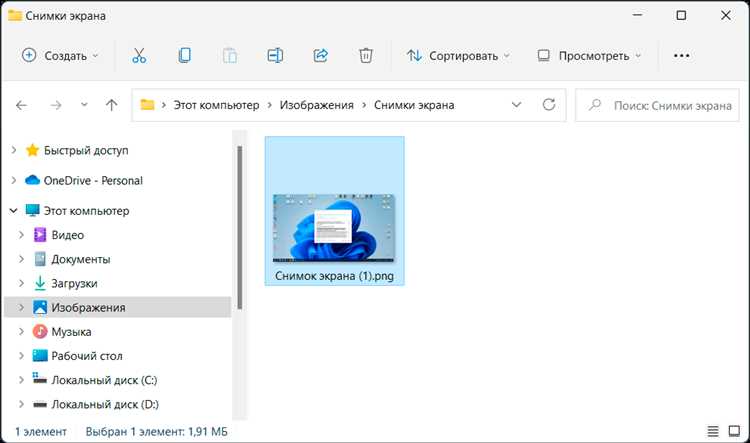Select Быстрый доступ in sidebar
The width and height of the screenshot is (750, 443).
[x=86, y=150]
